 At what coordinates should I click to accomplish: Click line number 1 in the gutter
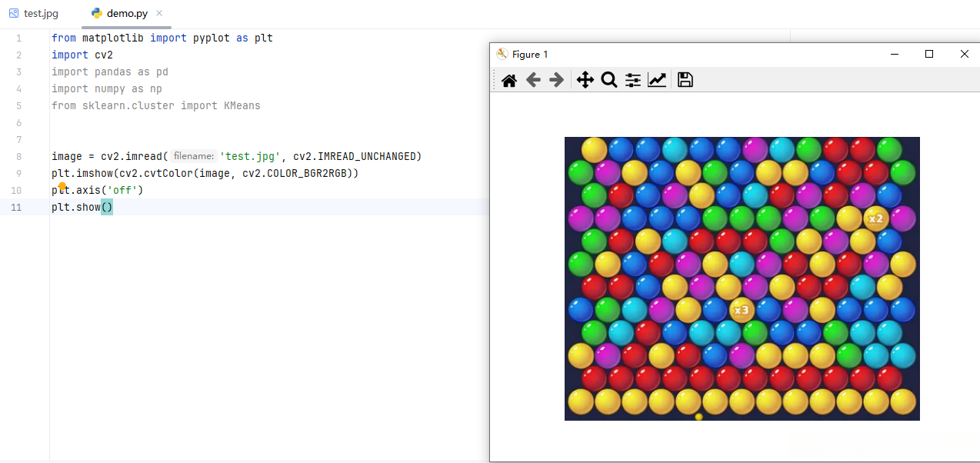click(18, 38)
